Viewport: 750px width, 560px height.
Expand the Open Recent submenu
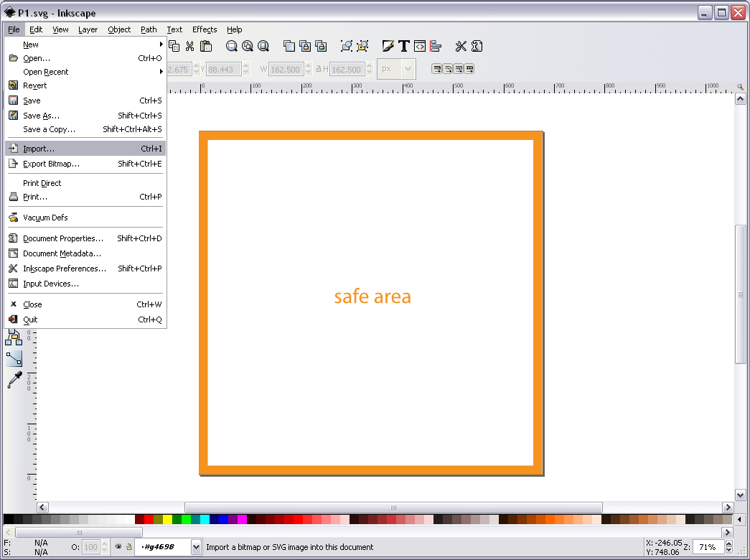[45, 72]
